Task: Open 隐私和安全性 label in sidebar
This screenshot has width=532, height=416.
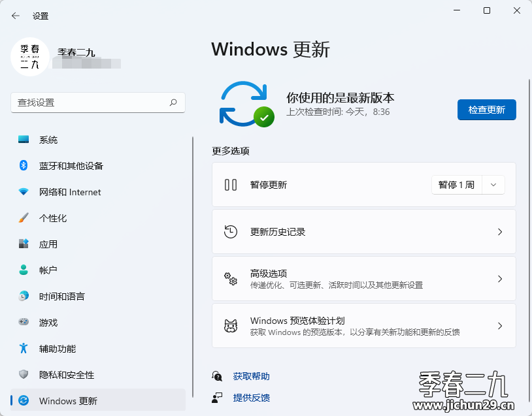Action: tap(67, 375)
